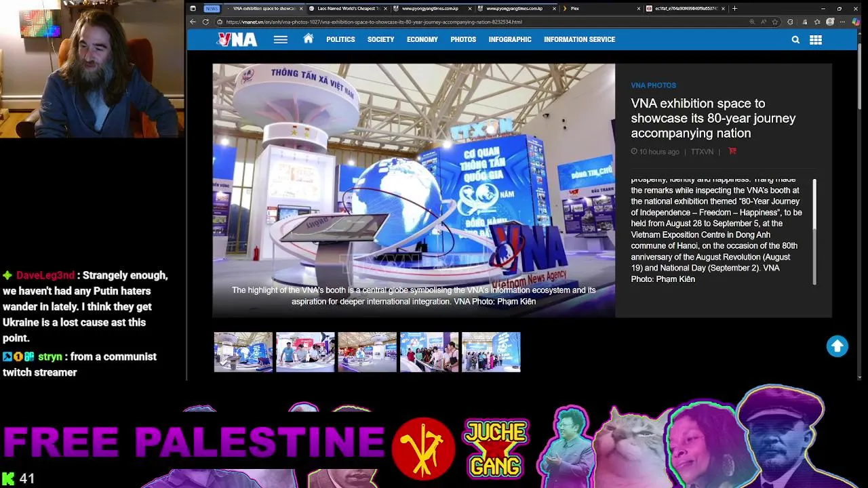Viewport: 868px width, 488px height.
Task: Click stryn username in chat overlay
Action: pos(50,357)
